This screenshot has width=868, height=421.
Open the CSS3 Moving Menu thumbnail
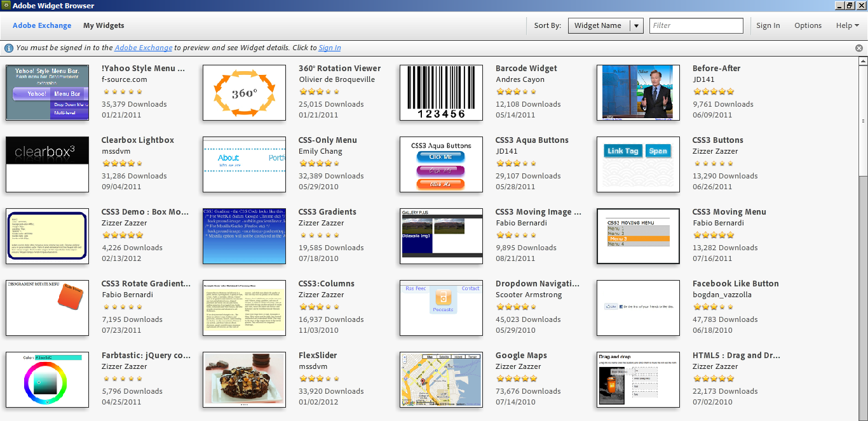[x=639, y=236]
